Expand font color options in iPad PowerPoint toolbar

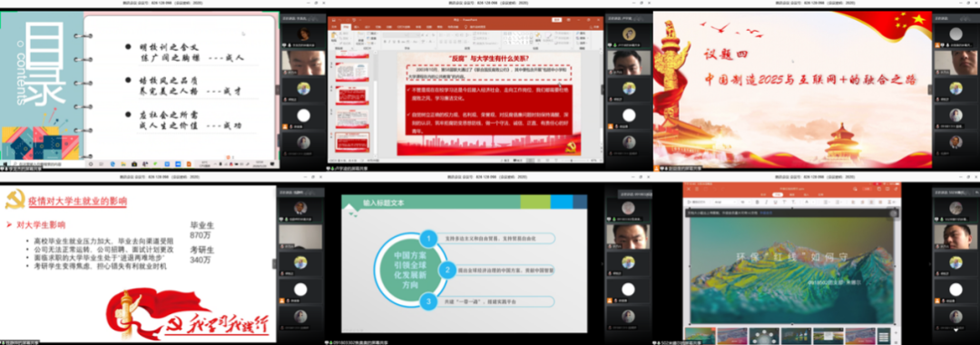click(x=813, y=202)
